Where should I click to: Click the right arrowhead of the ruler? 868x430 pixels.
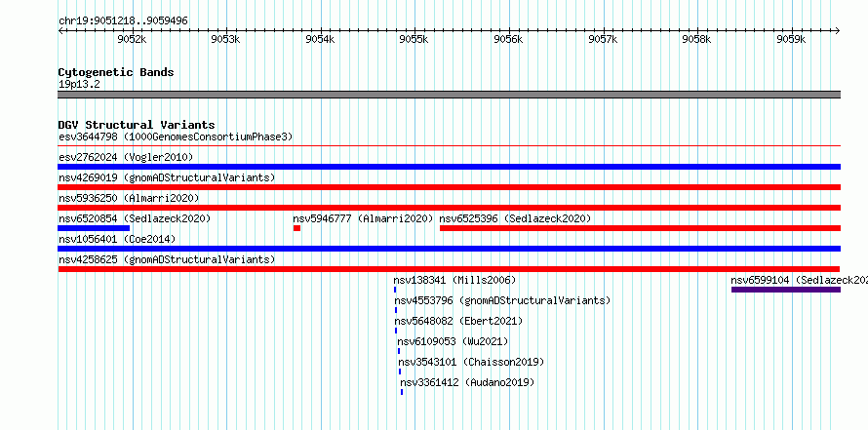pyautogui.click(x=838, y=30)
